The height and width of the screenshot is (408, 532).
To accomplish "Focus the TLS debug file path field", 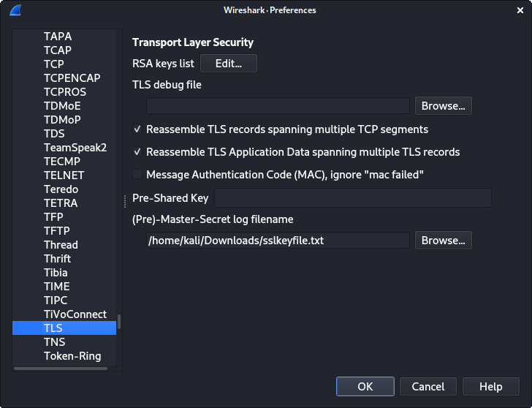I will tap(278, 106).
